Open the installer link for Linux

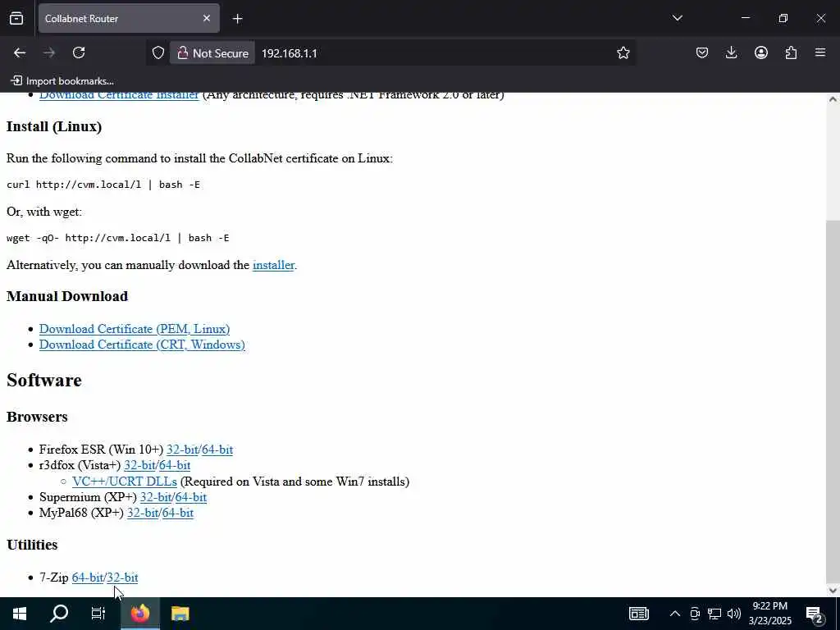(x=273, y=265)
